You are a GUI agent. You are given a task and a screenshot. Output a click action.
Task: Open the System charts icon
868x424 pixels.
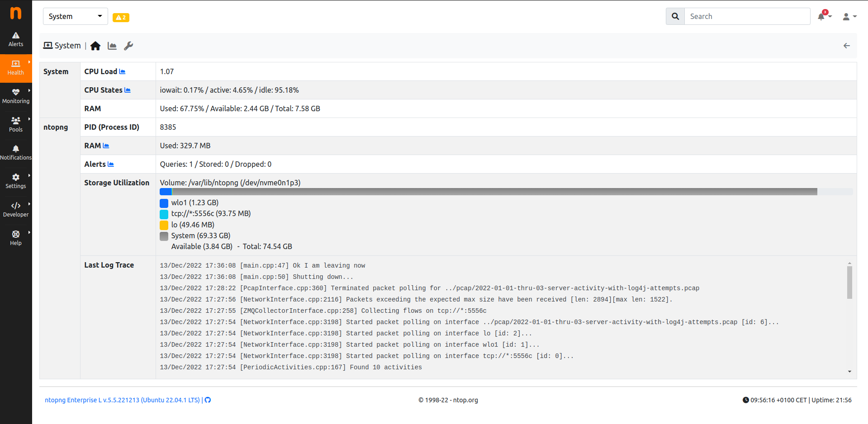tap(112, 46)
